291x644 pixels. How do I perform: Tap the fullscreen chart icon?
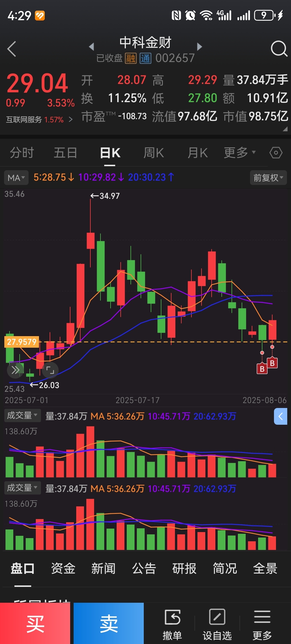[x=50, y=370]
